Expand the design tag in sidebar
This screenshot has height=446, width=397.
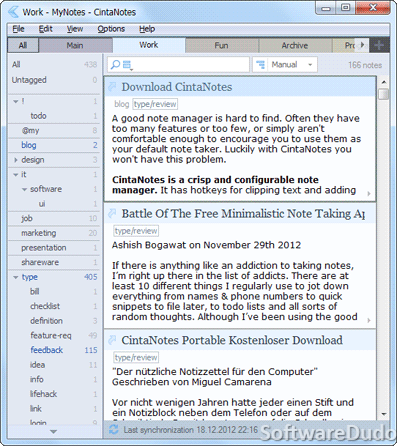click(16, 160)
